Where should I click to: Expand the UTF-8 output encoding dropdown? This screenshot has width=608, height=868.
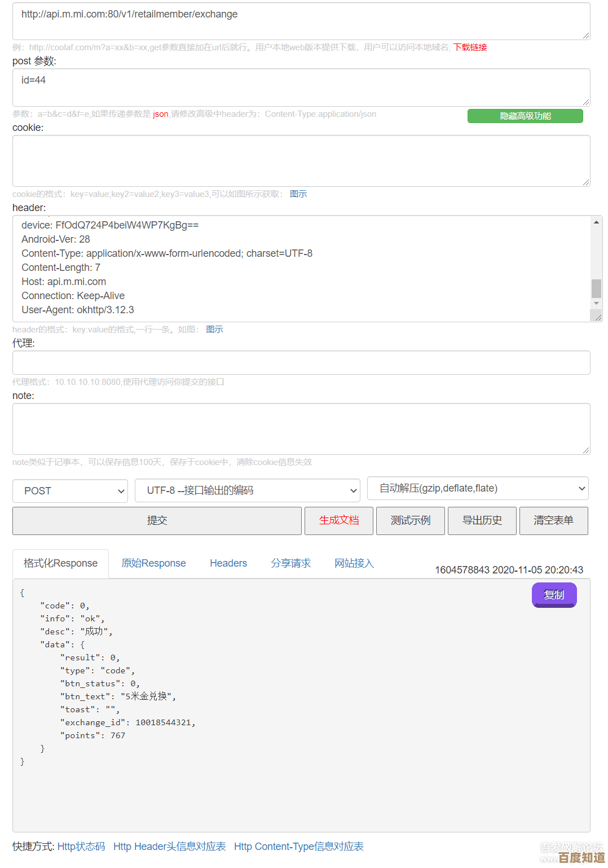click(247, 490)
